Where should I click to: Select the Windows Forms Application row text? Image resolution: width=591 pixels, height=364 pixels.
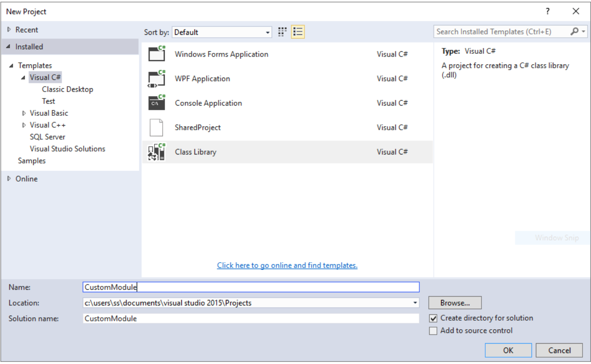click(222, 54)
